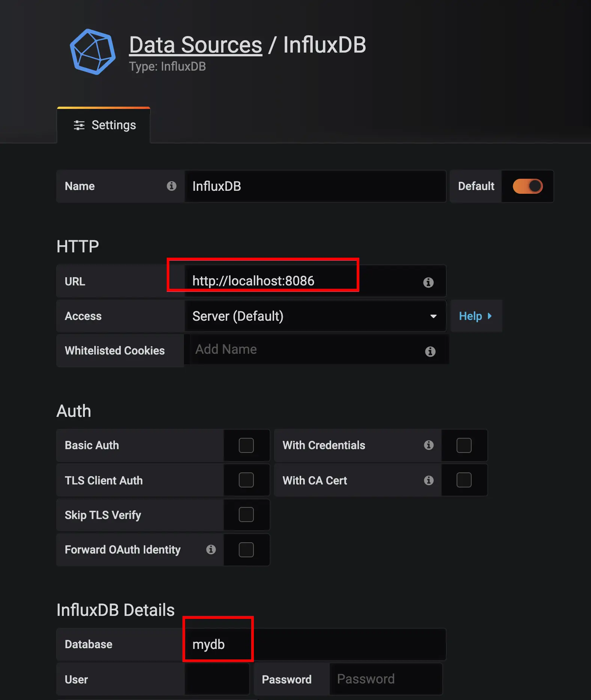Click the Whitelisted Cookies info icon
Screen dimensions: 591x700
coord(430,352)
